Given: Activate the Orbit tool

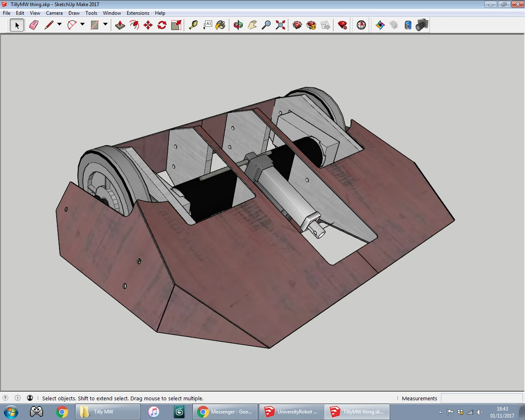Looking at the screenshot, I should tap(238, 25).
